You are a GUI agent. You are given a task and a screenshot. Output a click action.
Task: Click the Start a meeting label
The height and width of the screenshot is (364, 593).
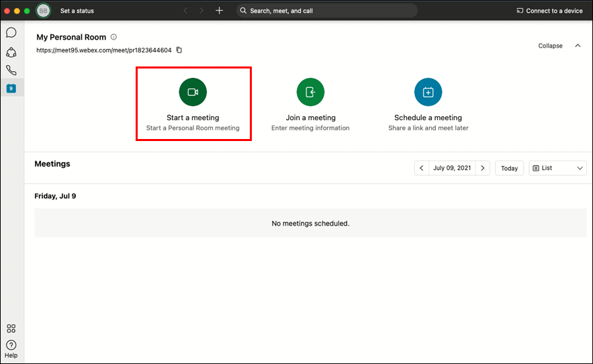[193, 118]
